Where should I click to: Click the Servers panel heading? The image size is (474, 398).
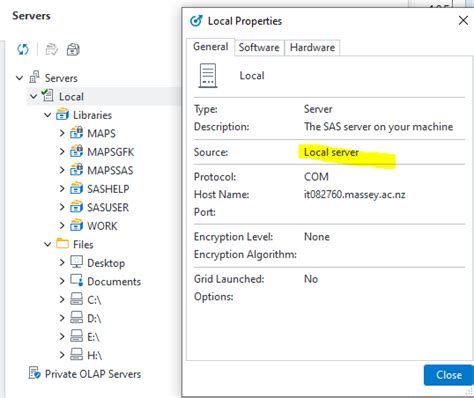tap(31, 16)
